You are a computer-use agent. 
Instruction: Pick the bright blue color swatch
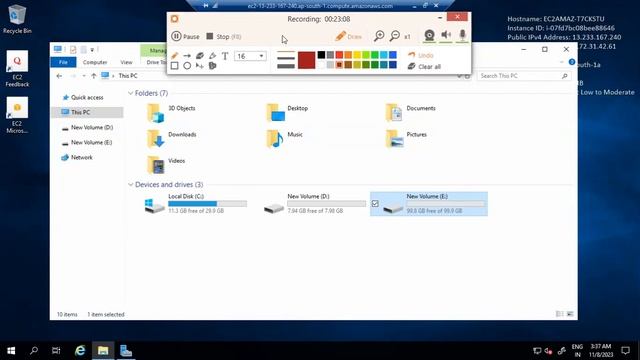(x=392, y=55)
